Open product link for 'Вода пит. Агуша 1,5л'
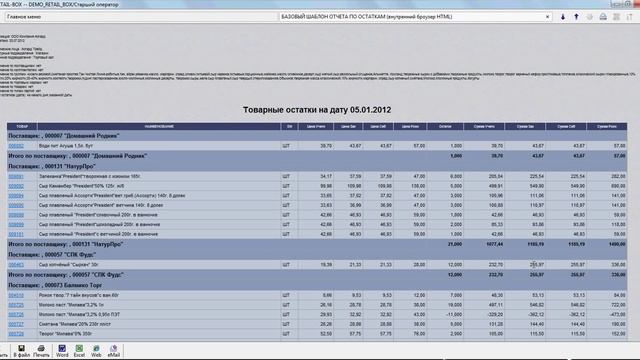Screen dimensions: 640x360 point(16,146)
